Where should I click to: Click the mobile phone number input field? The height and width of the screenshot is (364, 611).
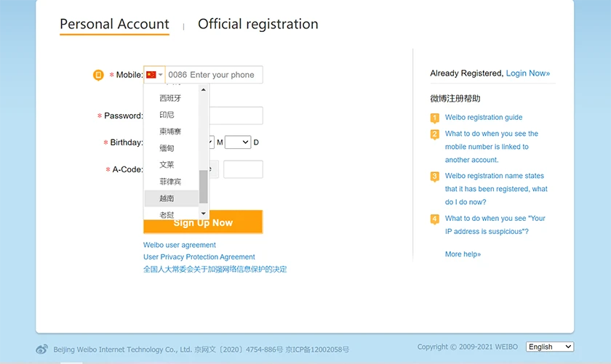tap(214, 75)
